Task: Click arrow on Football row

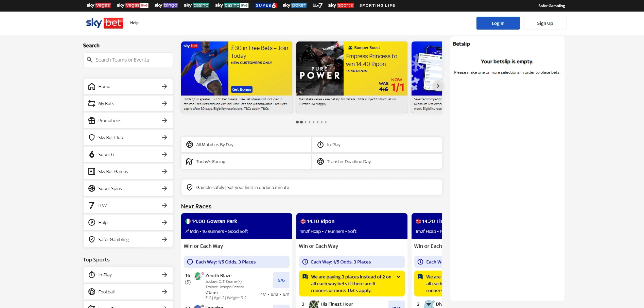Action: 164,292
